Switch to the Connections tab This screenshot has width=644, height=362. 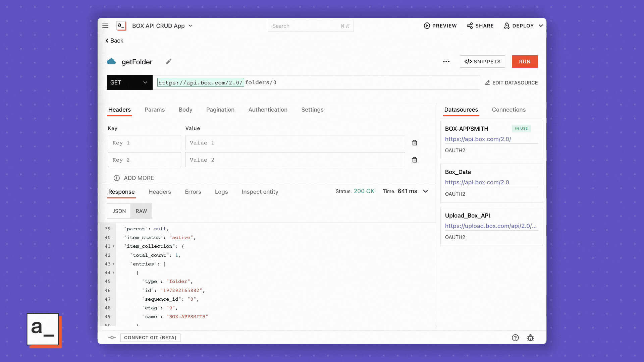click(509, 110)
